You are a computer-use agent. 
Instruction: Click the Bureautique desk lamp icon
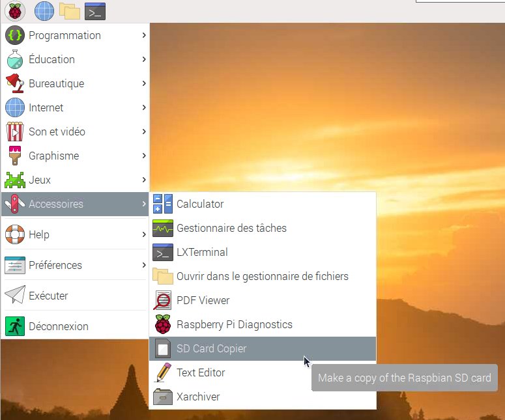click(x=15, y=83)
